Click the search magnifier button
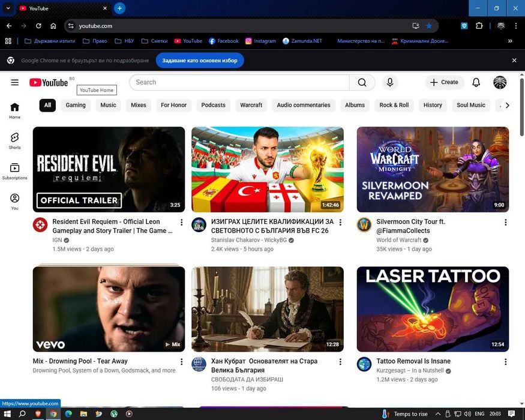Screen dimensions: 525x420 [362, 83]
